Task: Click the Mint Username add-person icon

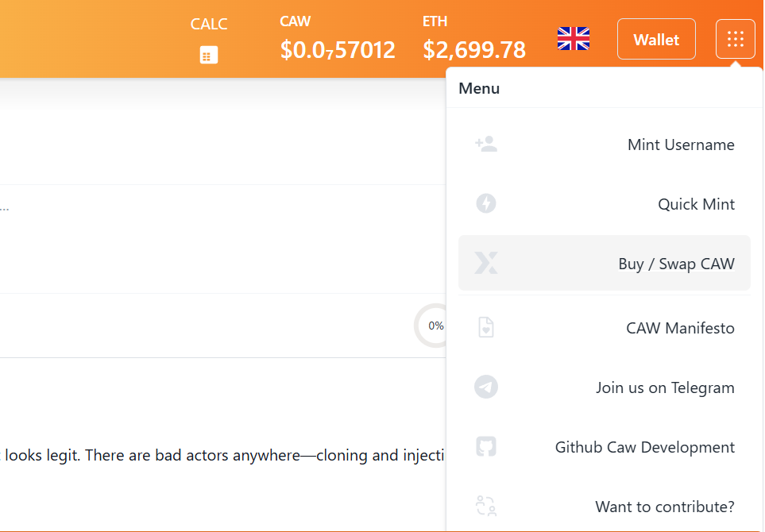Action: (x=486, y=144)
